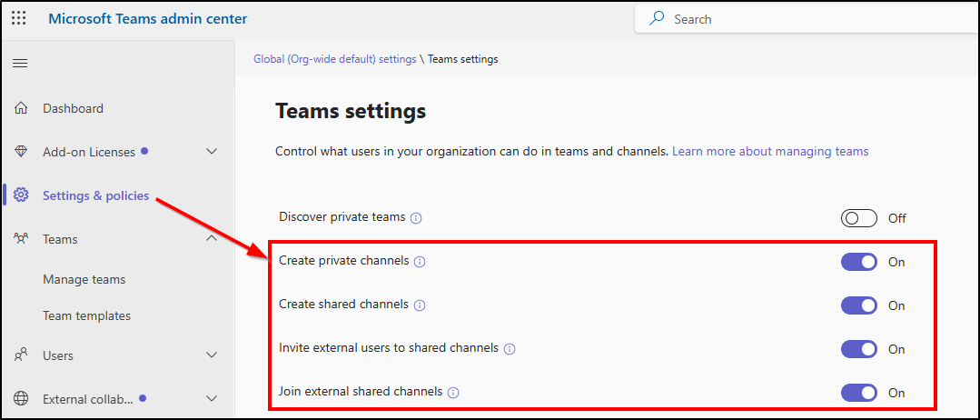This screenshot has height=420, width=980.
Task: Show info for Invite external users setting
Action: tap(510, 349)
